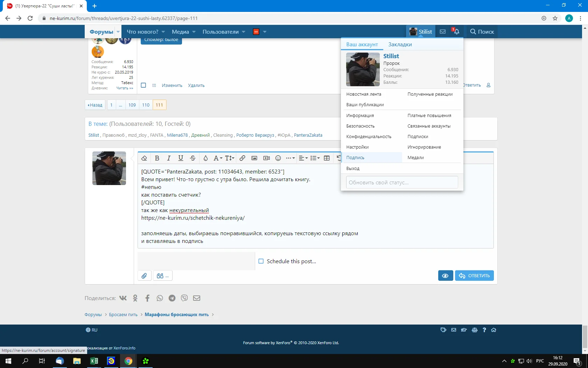This screenshot has width=588, height=368.
Task: Expand the Медиа dropdown arrow
Action: [x=194, y=32]
